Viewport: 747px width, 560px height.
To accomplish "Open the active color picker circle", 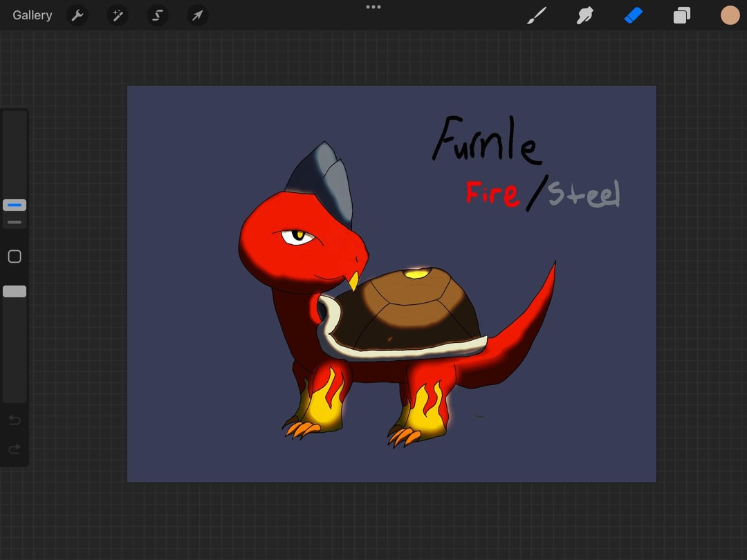I will click(730, 15).
